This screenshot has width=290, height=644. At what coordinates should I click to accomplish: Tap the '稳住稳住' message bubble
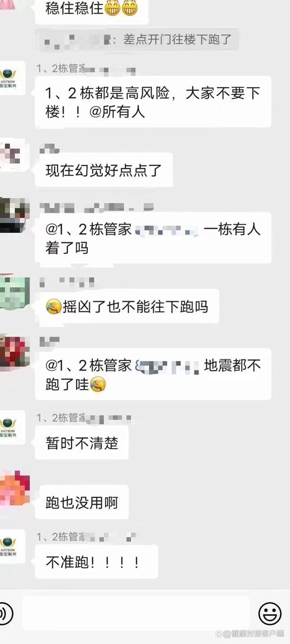pyautogui.click(x=91, y=9)
